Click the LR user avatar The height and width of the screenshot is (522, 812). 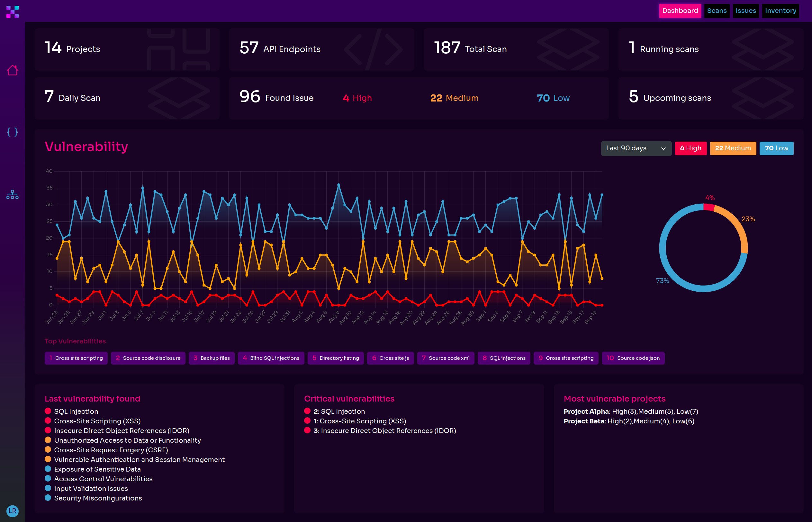(13, 510)
